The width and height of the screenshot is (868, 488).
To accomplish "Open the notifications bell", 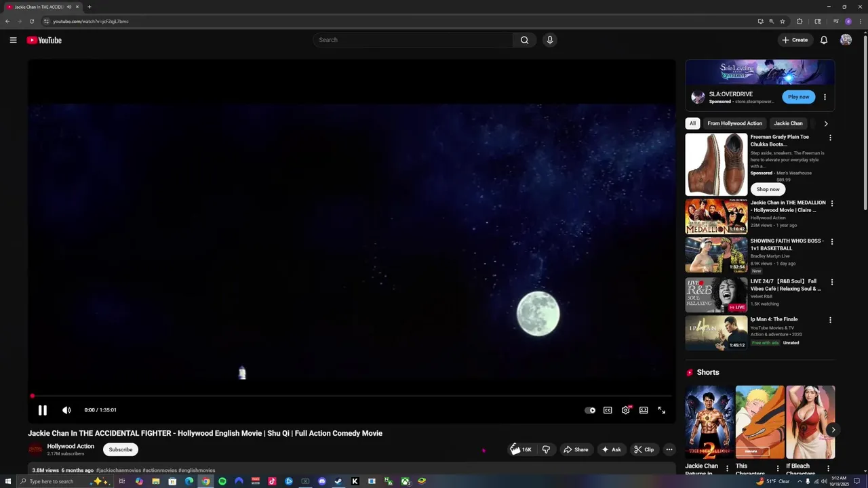I will point(824,40).
